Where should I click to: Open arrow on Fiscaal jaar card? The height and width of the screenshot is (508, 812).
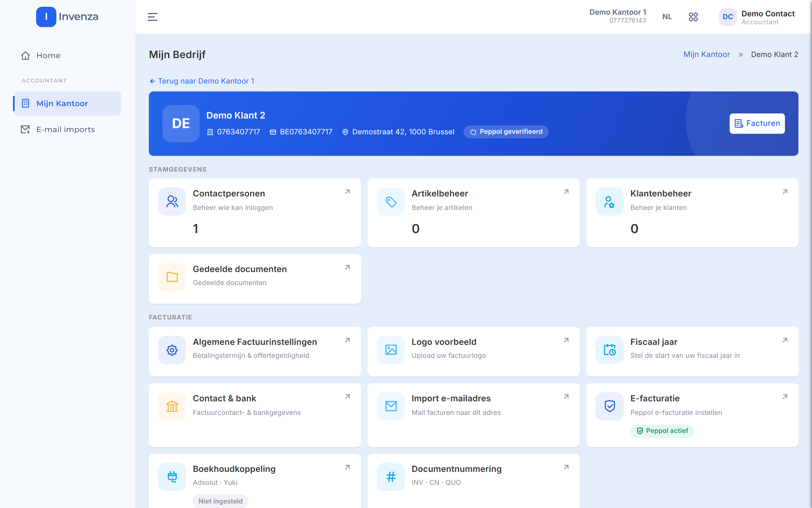[x=785, y=340]
